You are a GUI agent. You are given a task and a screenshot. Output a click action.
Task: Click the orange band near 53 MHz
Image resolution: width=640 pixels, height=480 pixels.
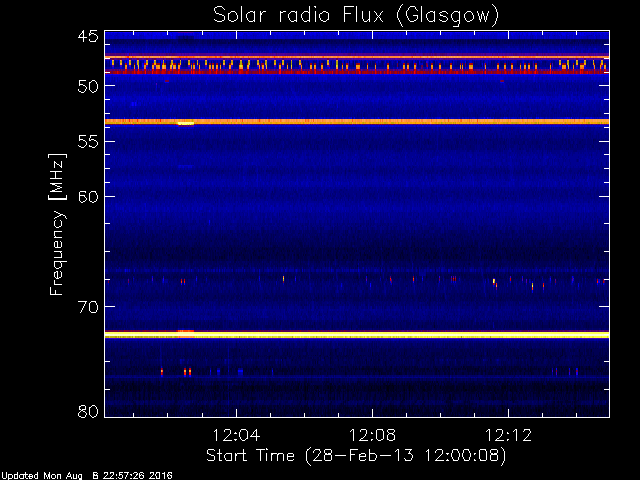357,121
